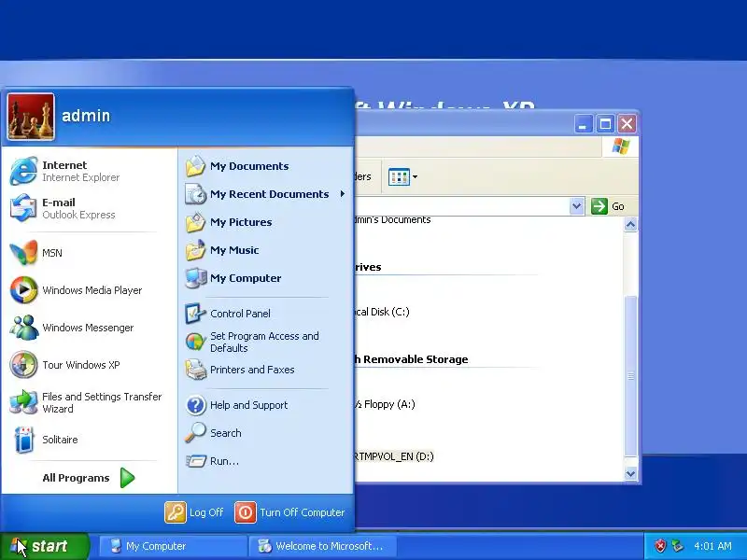Image resolution: width=747 pixels, height=560 pixels.
Task: Open the Run... dialog
Action: [x=265, y=461]
